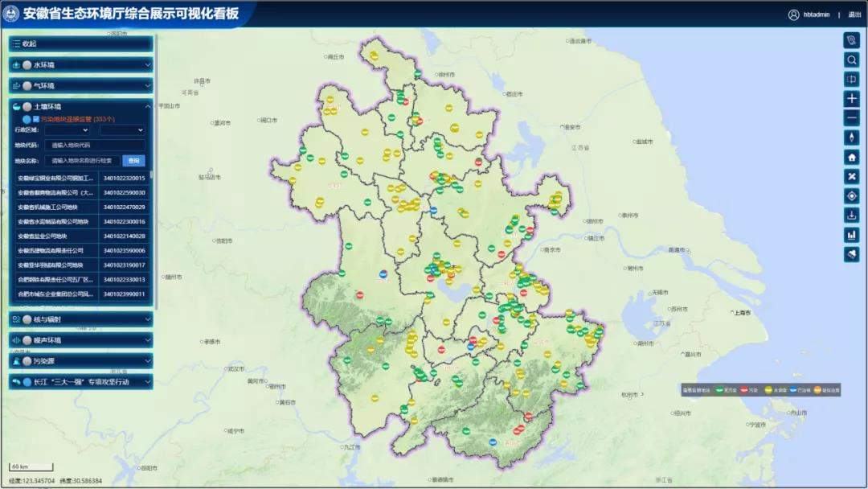Expand the 气环境 panel chevron
Screen dimensions: 868x489
147,84
